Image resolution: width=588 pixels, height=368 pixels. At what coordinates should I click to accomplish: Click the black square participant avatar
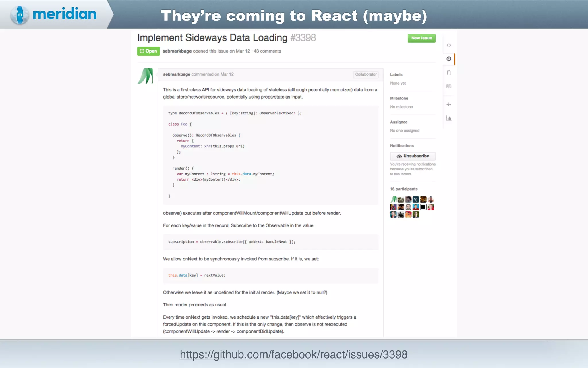(423, 207)
